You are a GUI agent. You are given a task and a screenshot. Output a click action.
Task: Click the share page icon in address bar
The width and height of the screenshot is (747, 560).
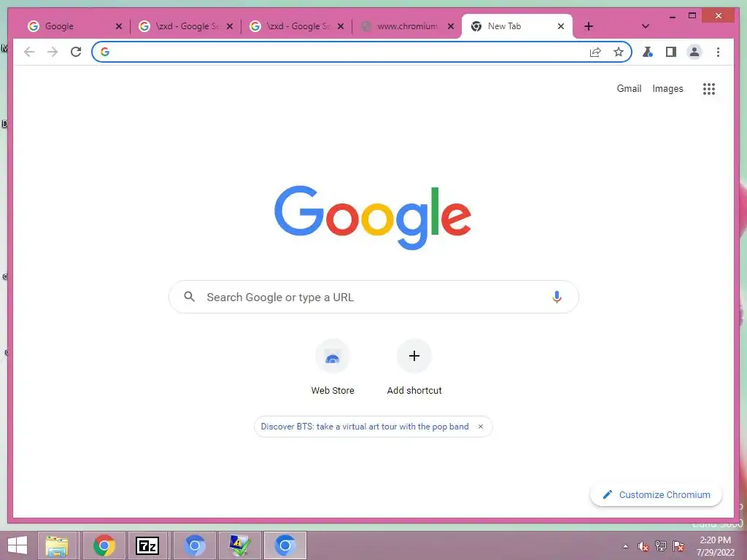[x=595, y=52]
